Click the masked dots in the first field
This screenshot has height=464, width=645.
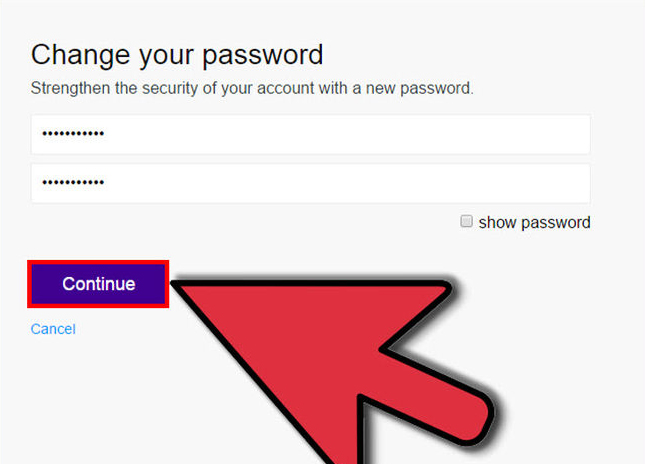pos(72,134)
